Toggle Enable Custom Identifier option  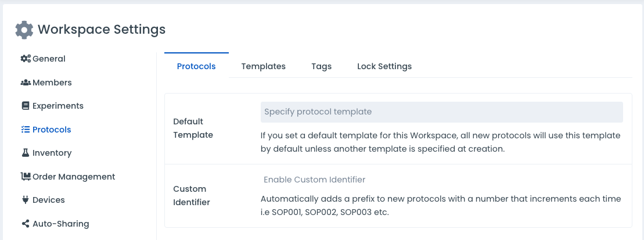coord(314,180)
